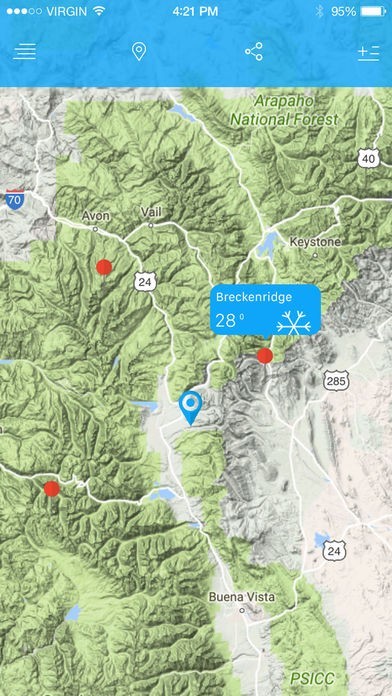Open the plus-minus settings icon
The height and width of the screenshot is (696, 392).
pos(368,52)
